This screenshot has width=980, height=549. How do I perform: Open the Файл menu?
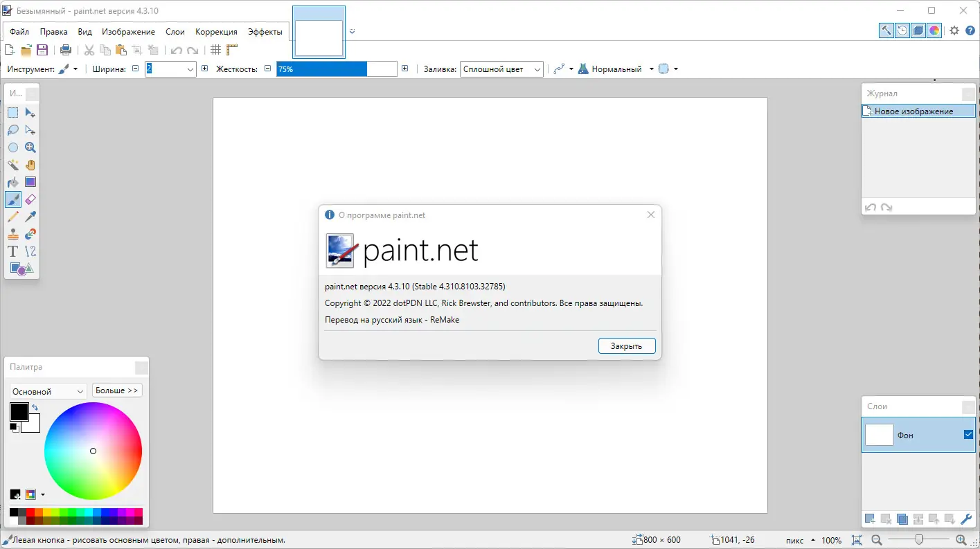click(x=19, y=32)
